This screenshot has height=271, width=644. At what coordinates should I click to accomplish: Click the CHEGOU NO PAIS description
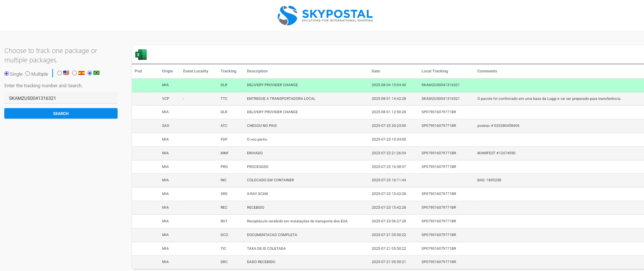coord(262,126)
